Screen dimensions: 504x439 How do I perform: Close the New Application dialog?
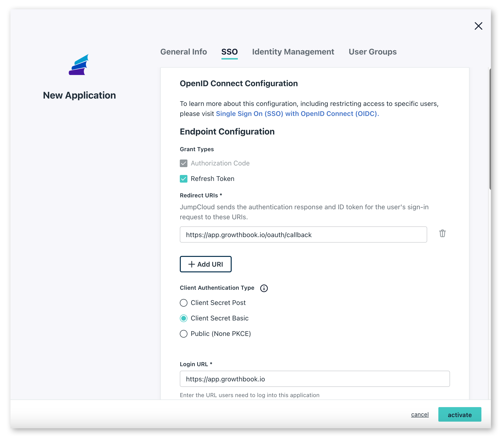(478, 26)
